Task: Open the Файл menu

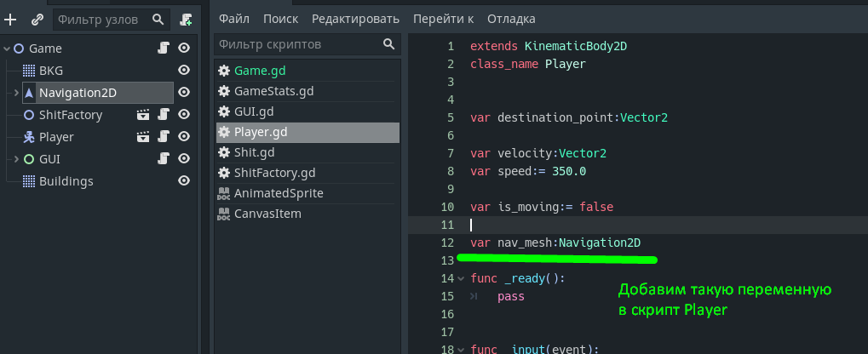Action: click(233, 18)
